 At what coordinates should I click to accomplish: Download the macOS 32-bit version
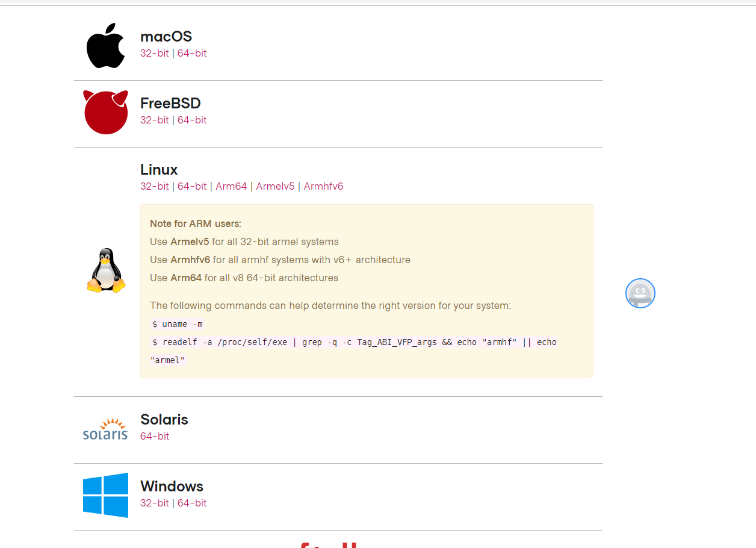155,53
